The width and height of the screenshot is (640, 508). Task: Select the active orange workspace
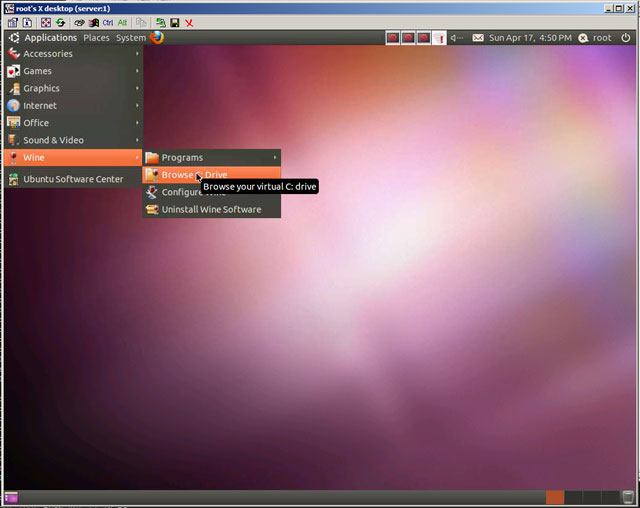(x=555, y=497)
